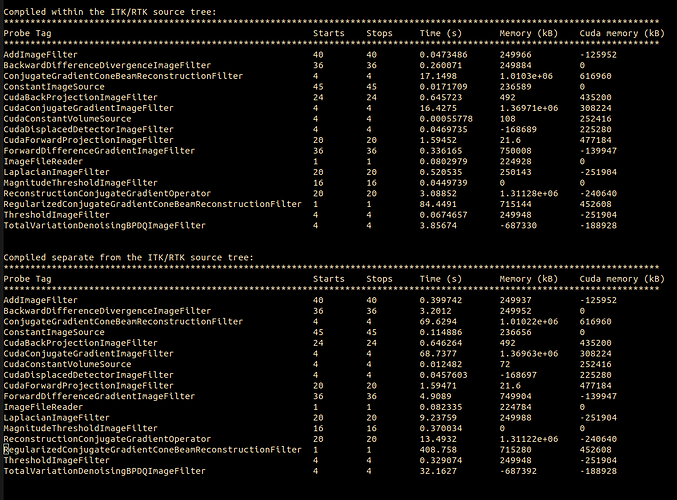
Task: Click memory value -687330
Action: click(518, 225)
